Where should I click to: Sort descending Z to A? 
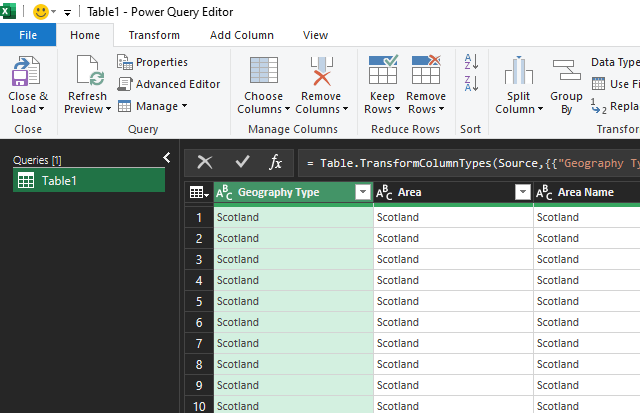click(x=471, y=84)
